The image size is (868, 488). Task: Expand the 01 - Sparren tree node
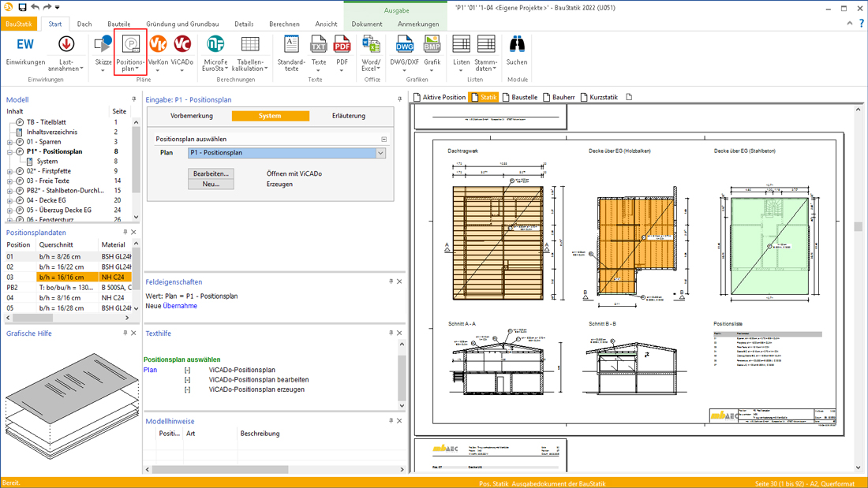[9, 142]
